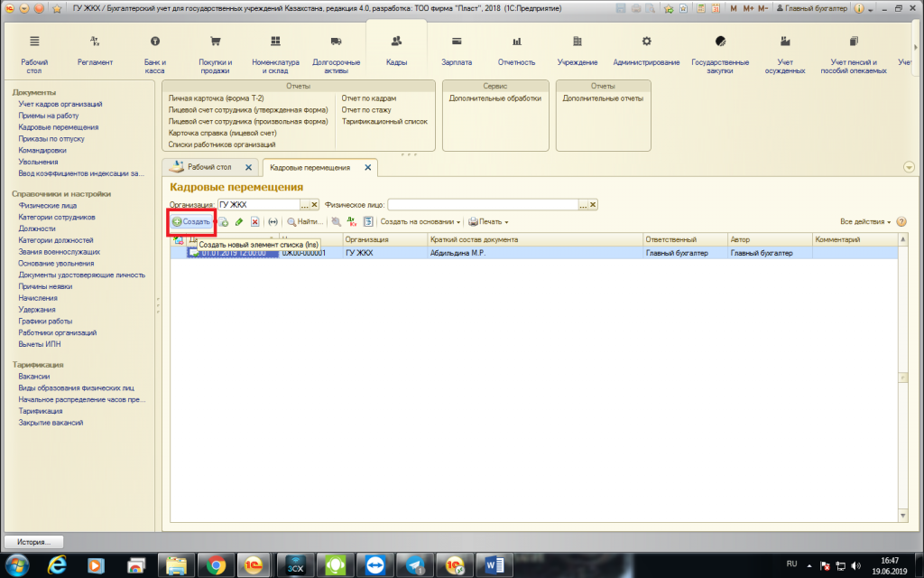This screenshot has height=578, width=924.
Task: Click the red X mark-for-deletion icon
Action: pos(254,221)
